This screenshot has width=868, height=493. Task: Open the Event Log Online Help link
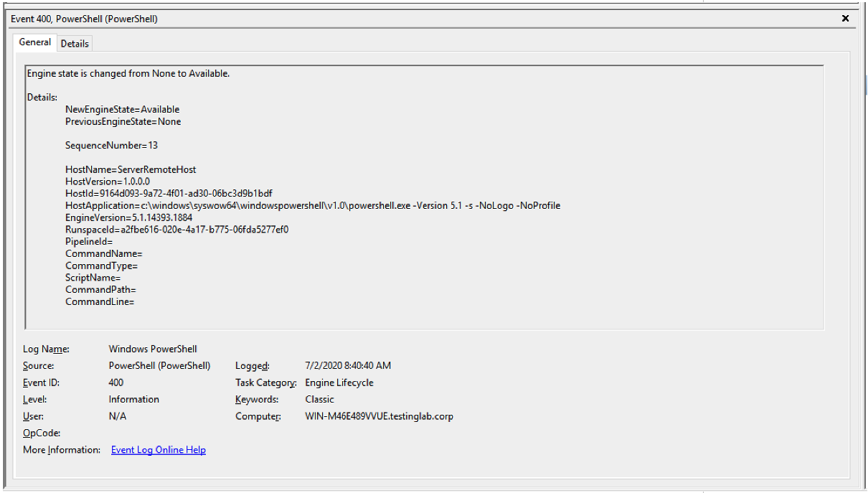(x=158, y=450)
